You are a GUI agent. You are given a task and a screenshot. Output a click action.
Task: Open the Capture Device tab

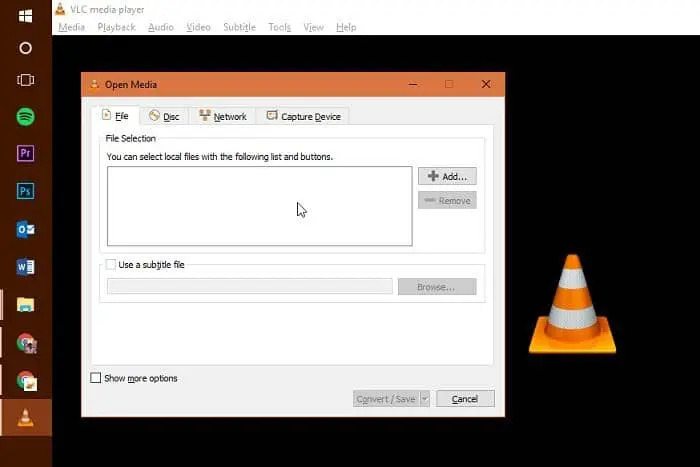(x=303, y=117)
